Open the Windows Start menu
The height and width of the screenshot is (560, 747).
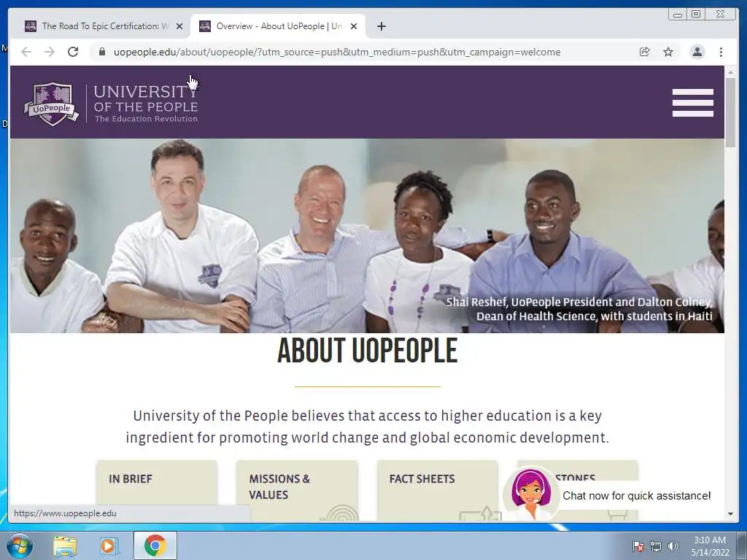(x=19, y=545)
